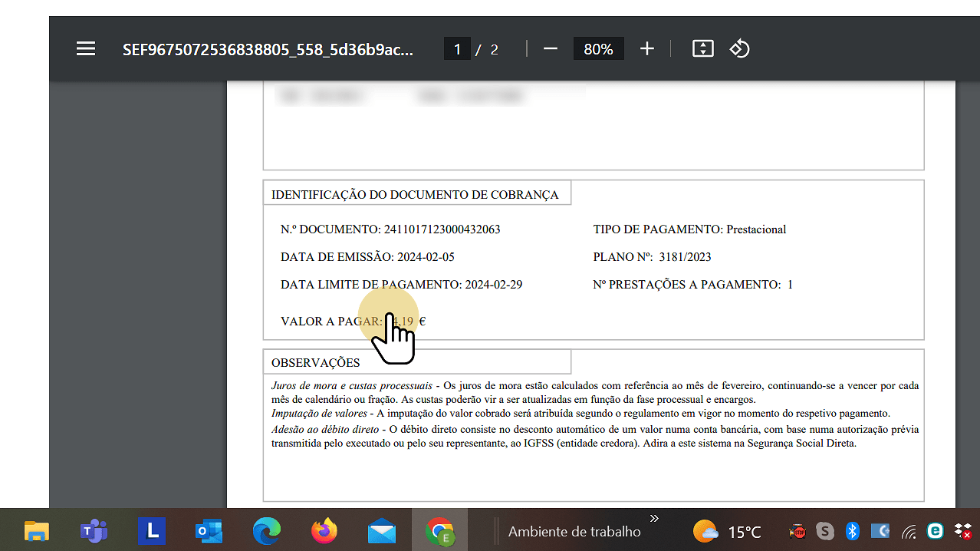
Task: Switch back to Chrome in the taskbar
Action: click(x=439, y=530)
